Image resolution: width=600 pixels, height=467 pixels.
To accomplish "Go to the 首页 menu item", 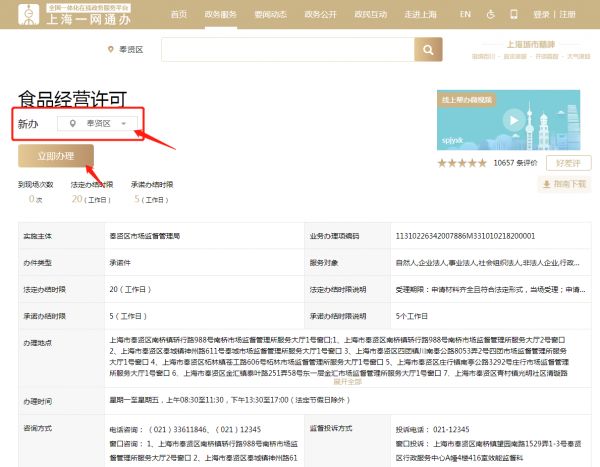I will (x=178, y=15).
